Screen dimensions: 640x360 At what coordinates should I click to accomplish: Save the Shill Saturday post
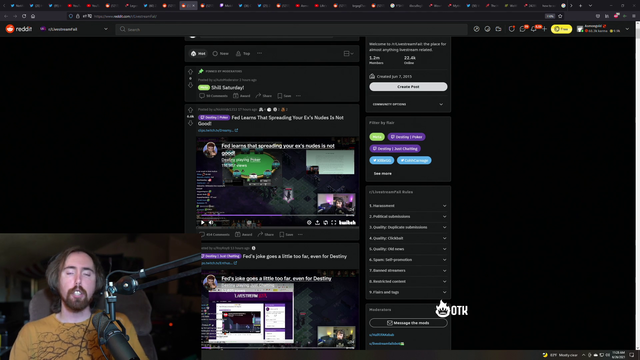pyautogui.click(x=284, y=96)
